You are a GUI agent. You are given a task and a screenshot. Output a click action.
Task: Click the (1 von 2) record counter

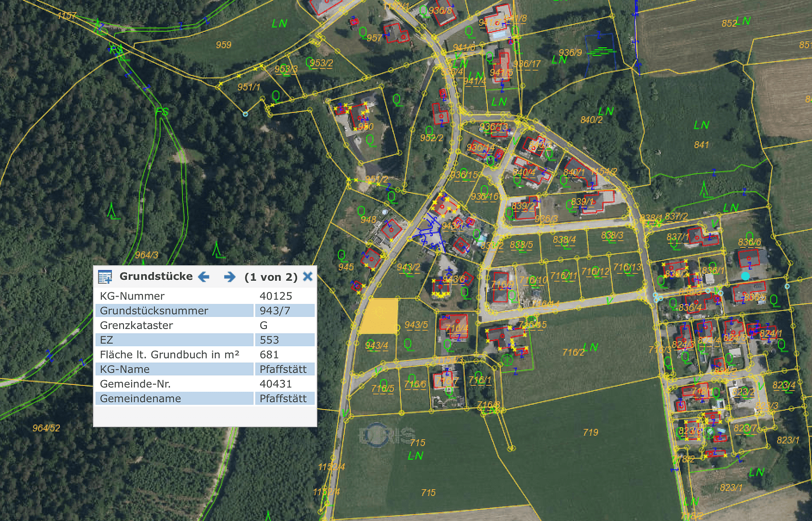[x=271, y=276]
